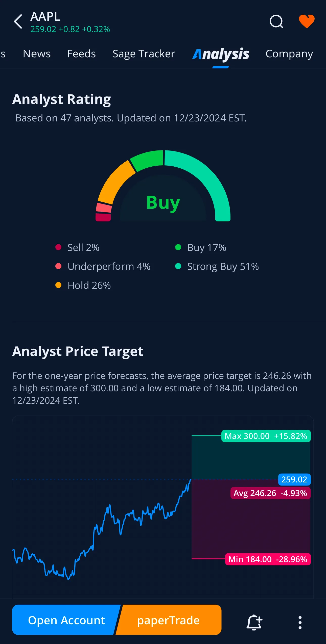Go to the Company tab

289,54
